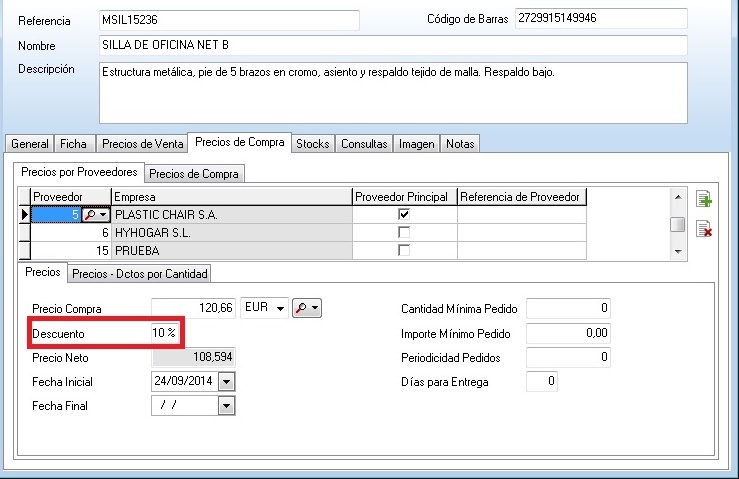Screen dimensions: 739x479
Task: Click the Empresa column header
Action: pos(232,197)
